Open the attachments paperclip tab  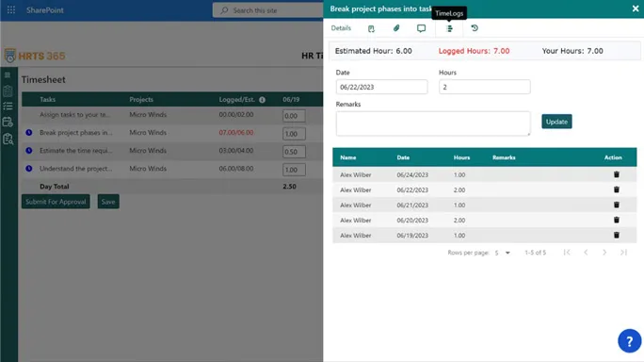[396, 28]
